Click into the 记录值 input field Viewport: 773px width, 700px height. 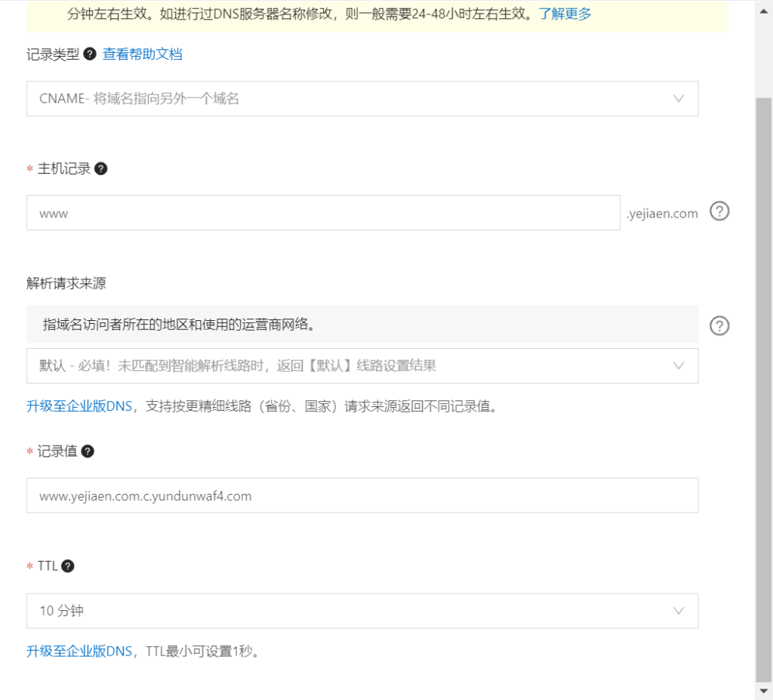pyautogui.click(x=362, y=496)
